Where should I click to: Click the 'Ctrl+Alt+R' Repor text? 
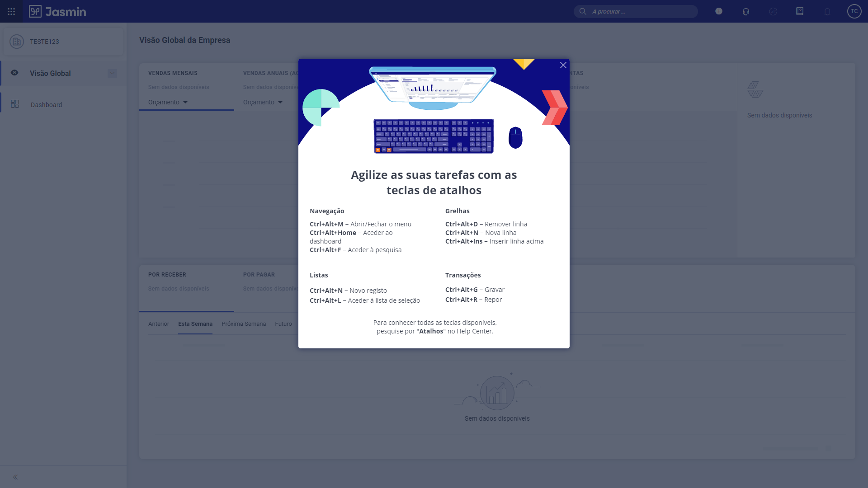(473, 300)
